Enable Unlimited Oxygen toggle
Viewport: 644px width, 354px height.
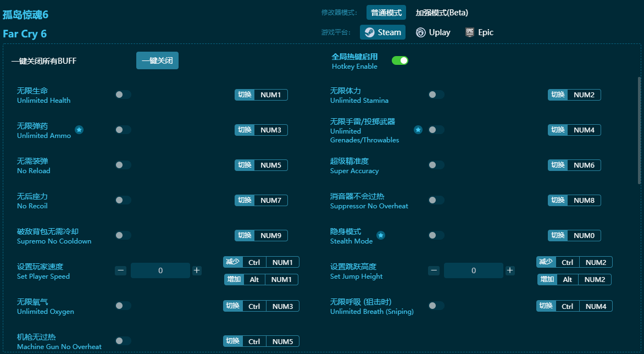click(123, 306)
